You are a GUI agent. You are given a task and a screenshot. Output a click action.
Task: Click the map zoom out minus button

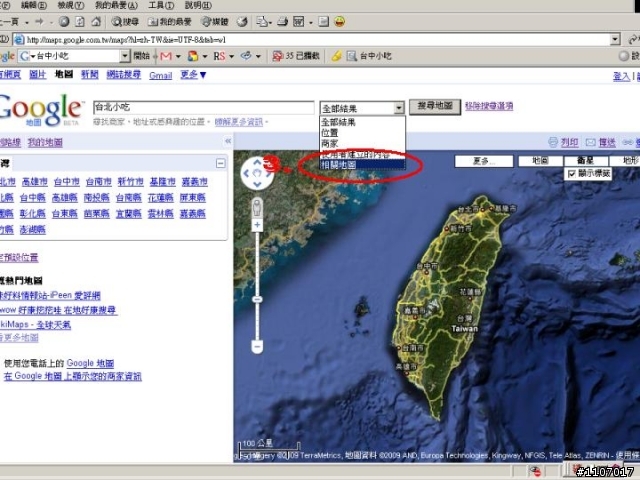[x=257, y=347]
